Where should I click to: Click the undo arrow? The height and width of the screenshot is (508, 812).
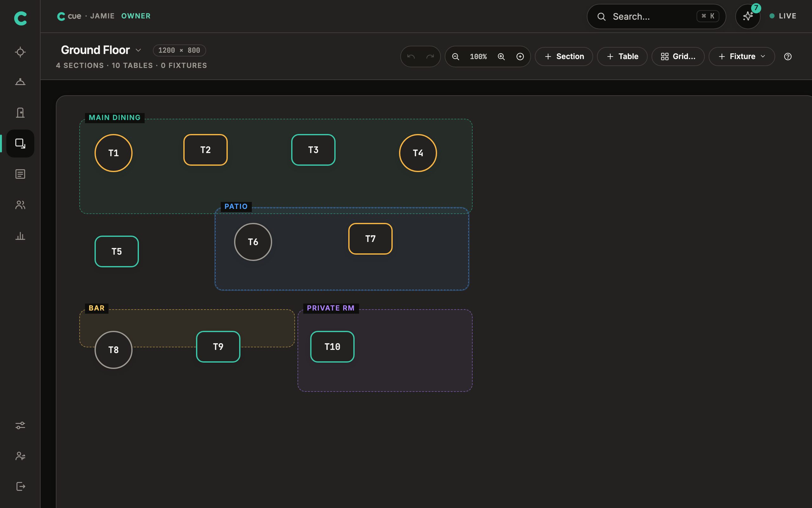tap(411, 57)
